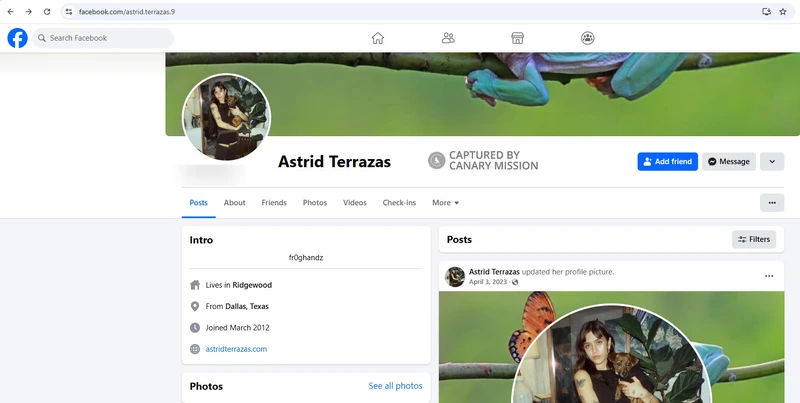This screenshot has width=800, height=403.
Task: Switch to the About tab
Action: pyautogui.click(x=235, y=203)
